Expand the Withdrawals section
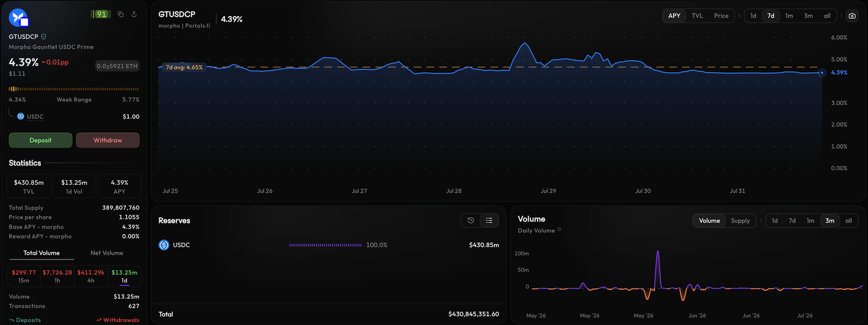Viewport: 868px width, 325px height. click(118, 320)
